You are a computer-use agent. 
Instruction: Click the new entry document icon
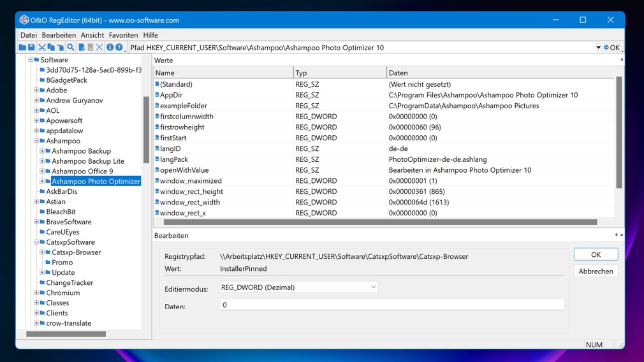point(82,48)
